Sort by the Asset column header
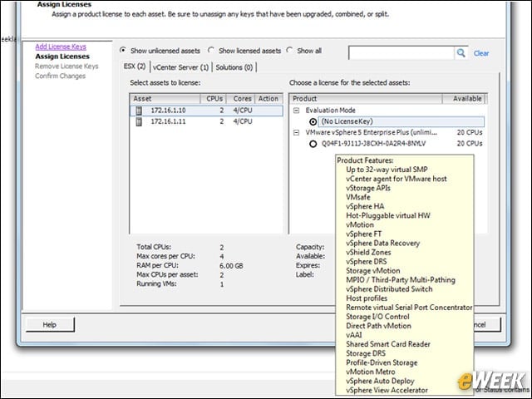Screen dimensions: 532x399 165,99
